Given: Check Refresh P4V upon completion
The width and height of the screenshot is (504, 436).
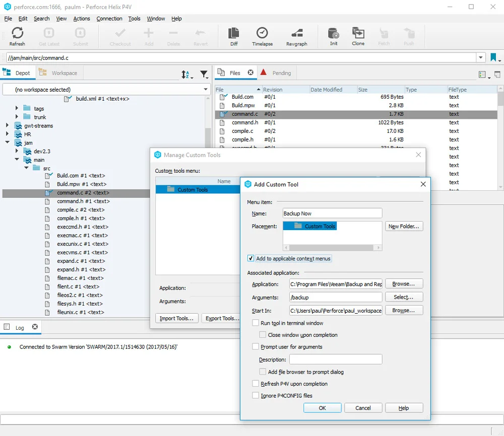Looking at the screenshot, I should [256, 383].
